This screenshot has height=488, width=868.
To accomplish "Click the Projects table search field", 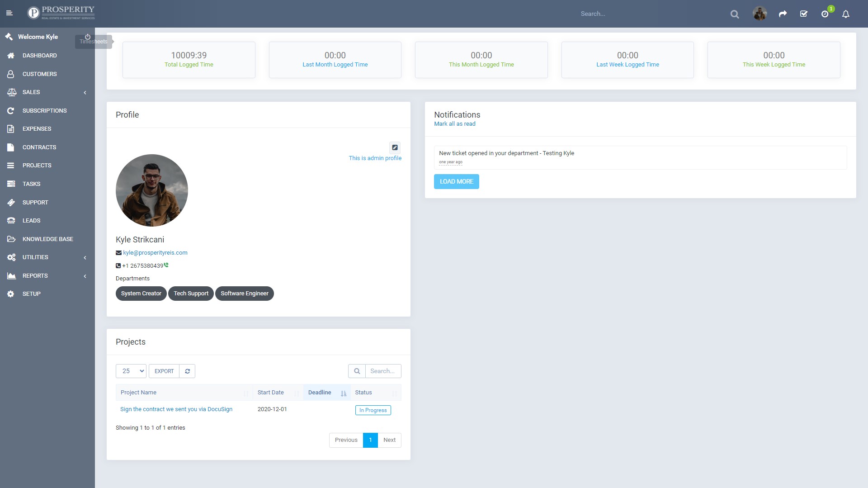I will (x=383, y=371).
